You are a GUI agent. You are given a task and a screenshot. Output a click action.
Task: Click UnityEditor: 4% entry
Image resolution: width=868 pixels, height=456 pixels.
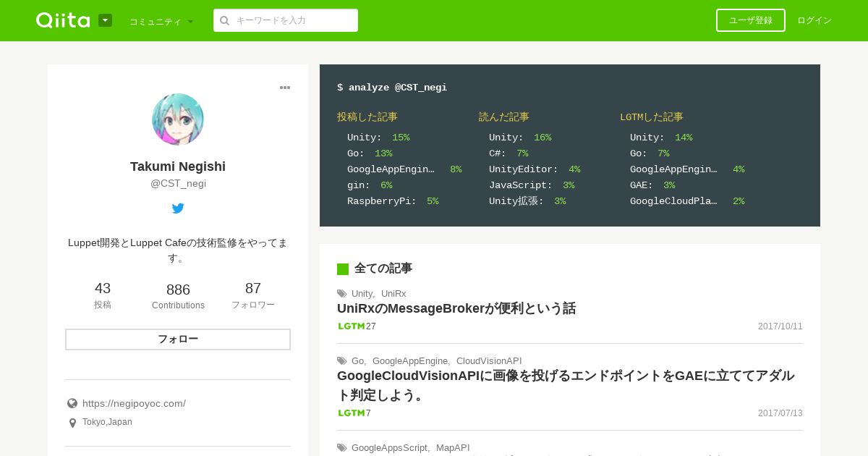pos(535,169)
